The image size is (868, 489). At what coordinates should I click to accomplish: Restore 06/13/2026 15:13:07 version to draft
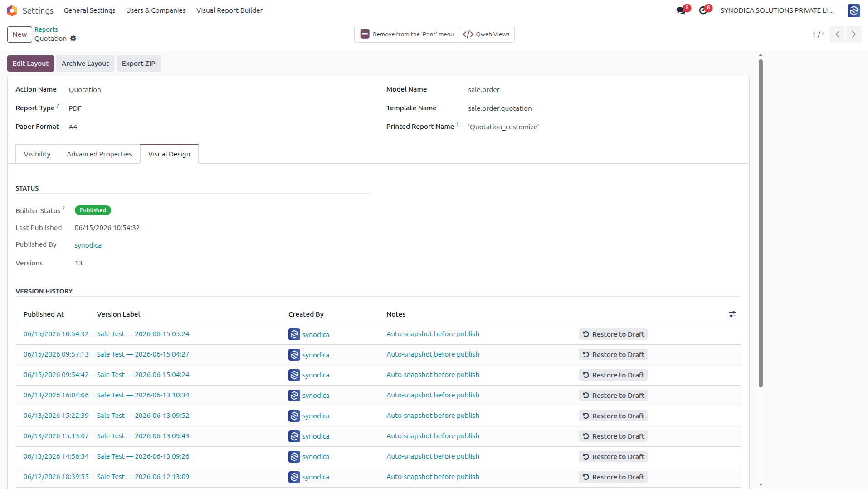pyautogui.click(x=613, y=436)
